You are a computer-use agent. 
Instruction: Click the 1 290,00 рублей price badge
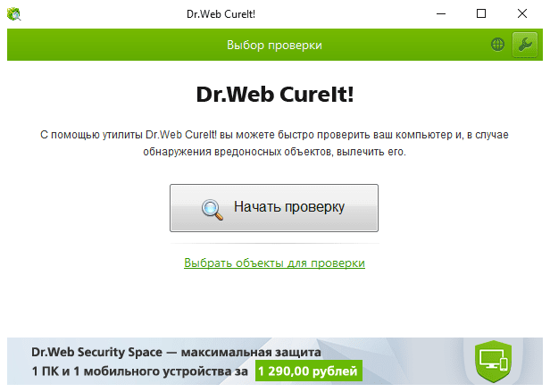[x=309, y=371]
